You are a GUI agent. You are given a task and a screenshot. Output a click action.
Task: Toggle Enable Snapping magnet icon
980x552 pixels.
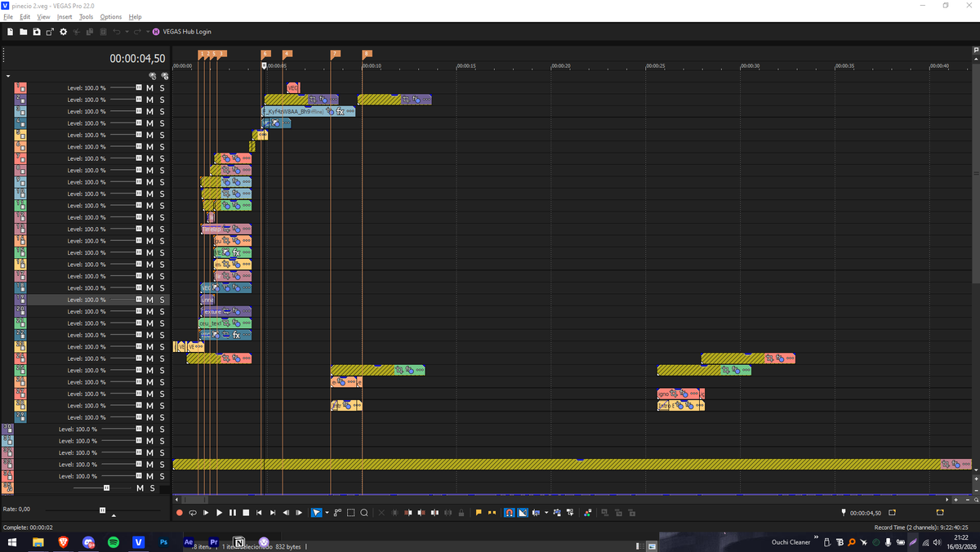[509, 513]
